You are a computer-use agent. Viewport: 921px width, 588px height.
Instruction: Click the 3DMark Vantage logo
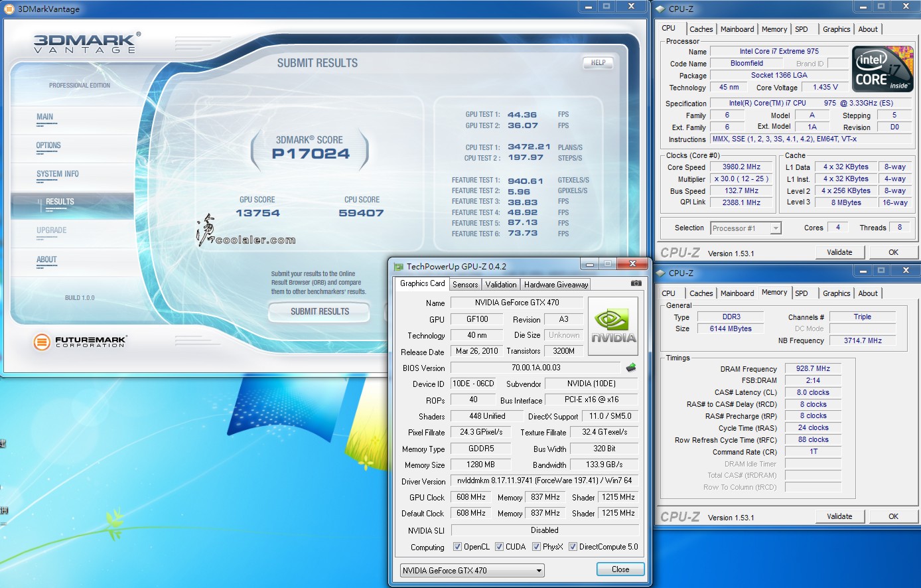[x=87, y=42]
